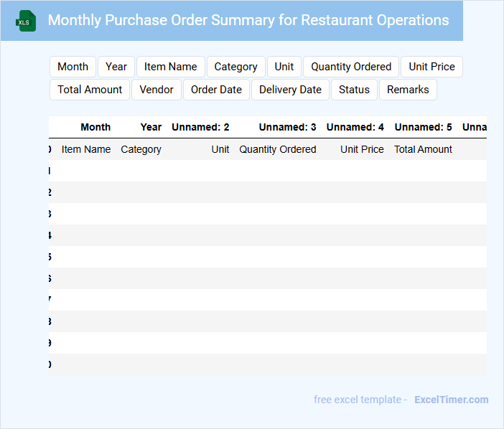Click the Unit Price tag
Viewport: 504px width, 429px height.
431,67
